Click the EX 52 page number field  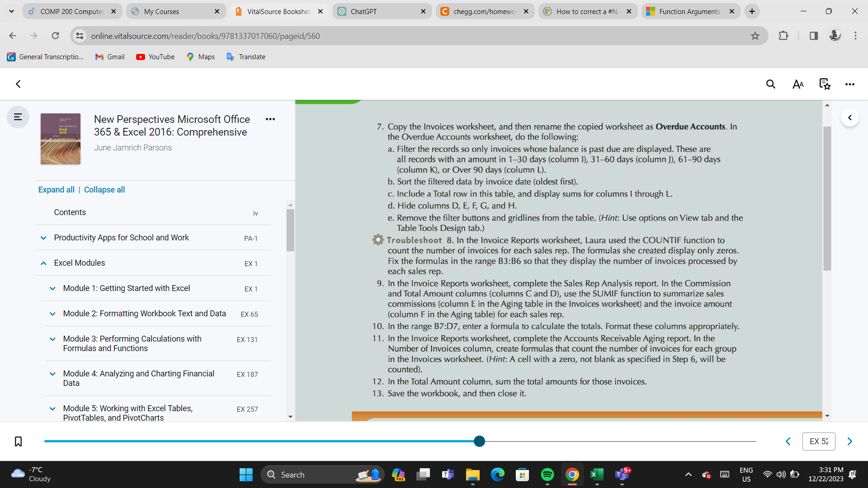click(x=818, y=441)
